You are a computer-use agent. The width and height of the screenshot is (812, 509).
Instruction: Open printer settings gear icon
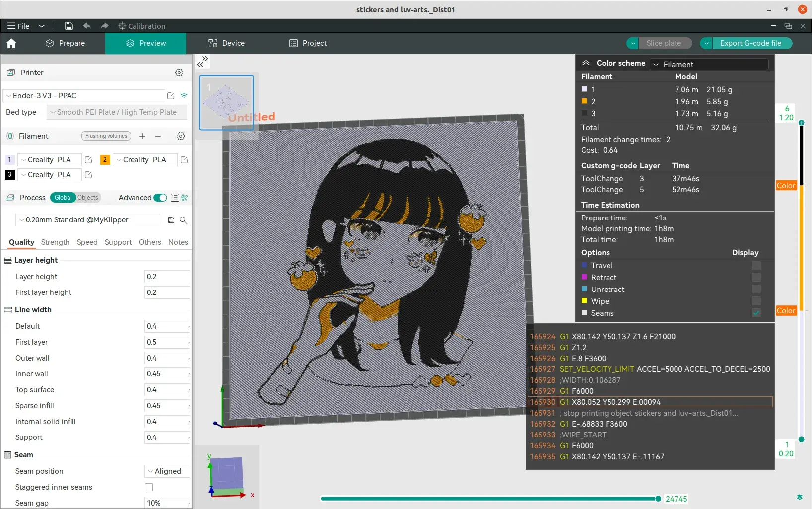point(179,73)
